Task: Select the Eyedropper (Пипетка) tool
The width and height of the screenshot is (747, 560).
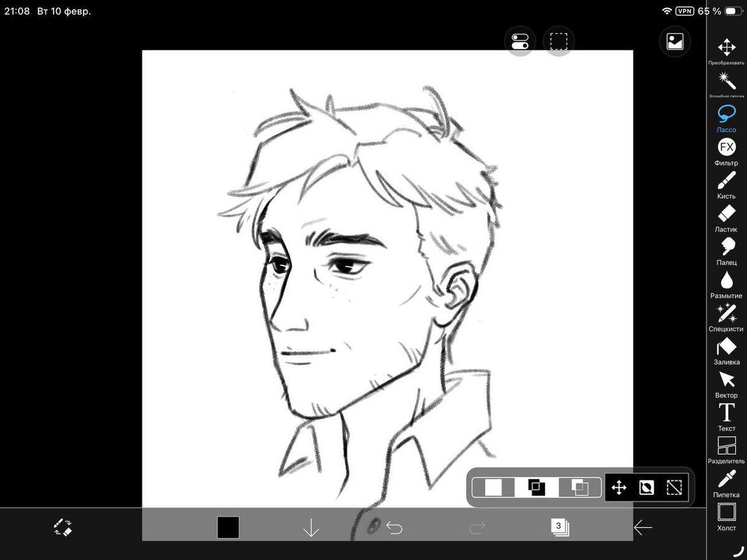Action: pyautogui.click(x=726, y=483)
